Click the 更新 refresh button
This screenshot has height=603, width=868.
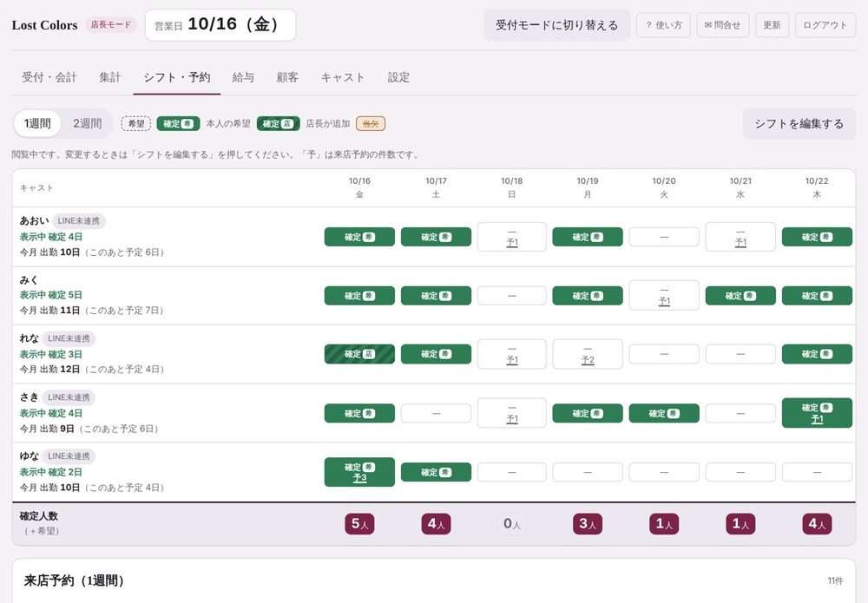coord(772,25)
